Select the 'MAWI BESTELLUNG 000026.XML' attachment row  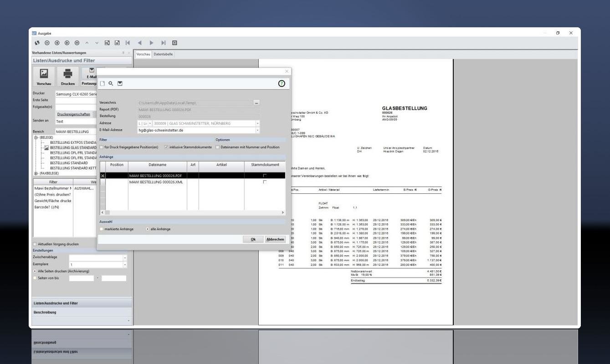pos(193,182)
